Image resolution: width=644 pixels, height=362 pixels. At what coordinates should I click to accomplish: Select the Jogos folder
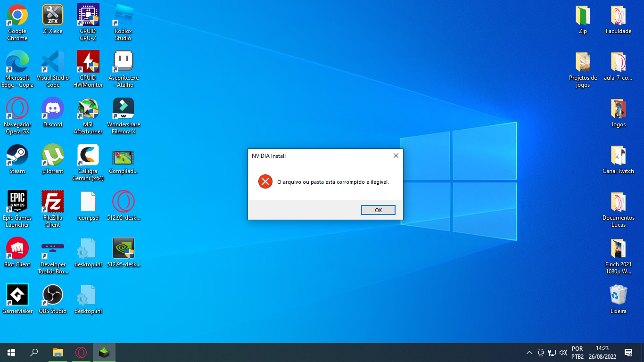pyautogui.click(x=619, y=113)
